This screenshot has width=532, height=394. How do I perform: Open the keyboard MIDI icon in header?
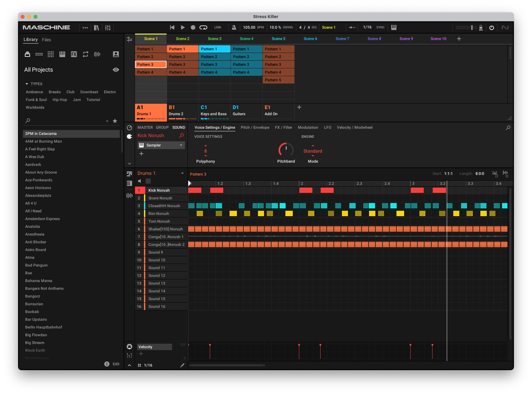pyautogui.click(x=394, y=27)
